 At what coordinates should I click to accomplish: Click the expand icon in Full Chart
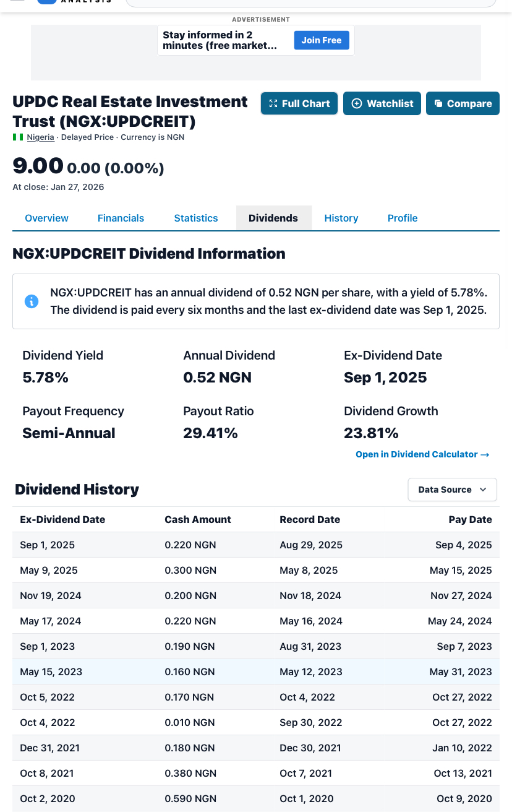coord(273,103)
